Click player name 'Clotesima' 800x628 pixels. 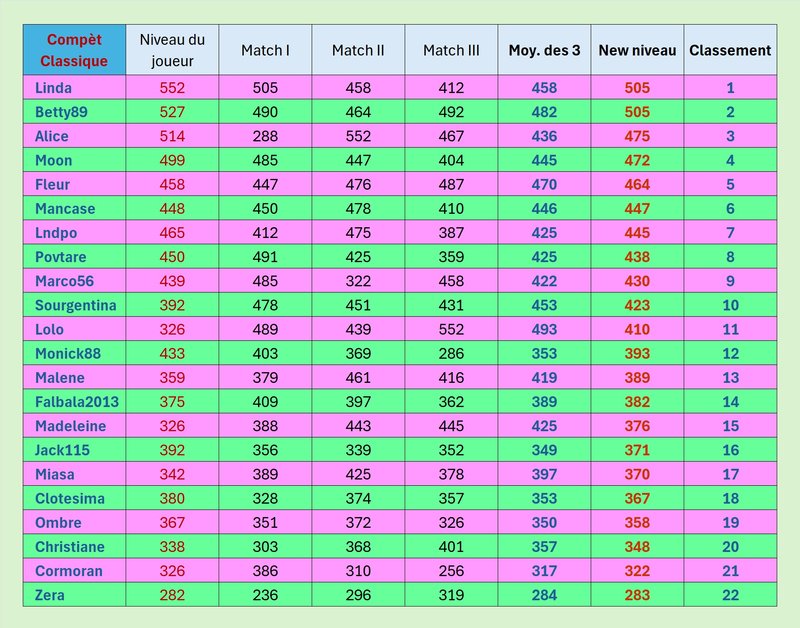point(70,498)
